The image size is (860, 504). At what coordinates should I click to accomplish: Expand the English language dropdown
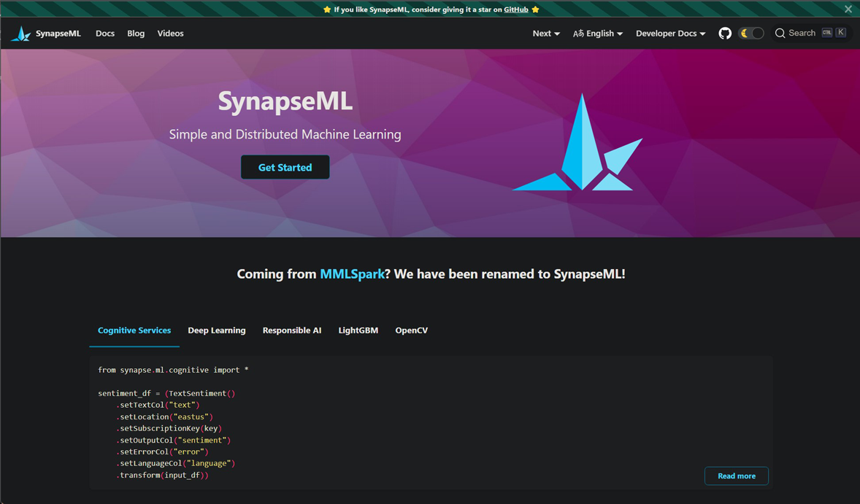tap(598, 34)
